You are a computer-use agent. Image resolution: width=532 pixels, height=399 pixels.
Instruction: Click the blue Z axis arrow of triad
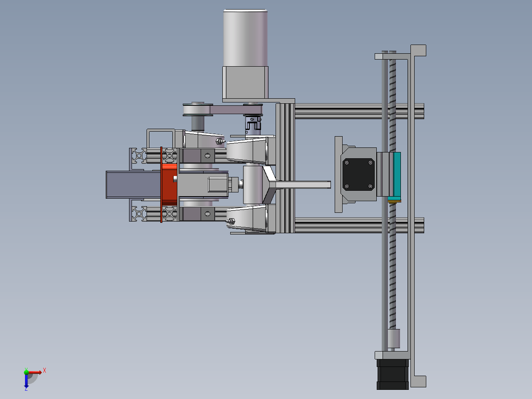pos(26,381)
